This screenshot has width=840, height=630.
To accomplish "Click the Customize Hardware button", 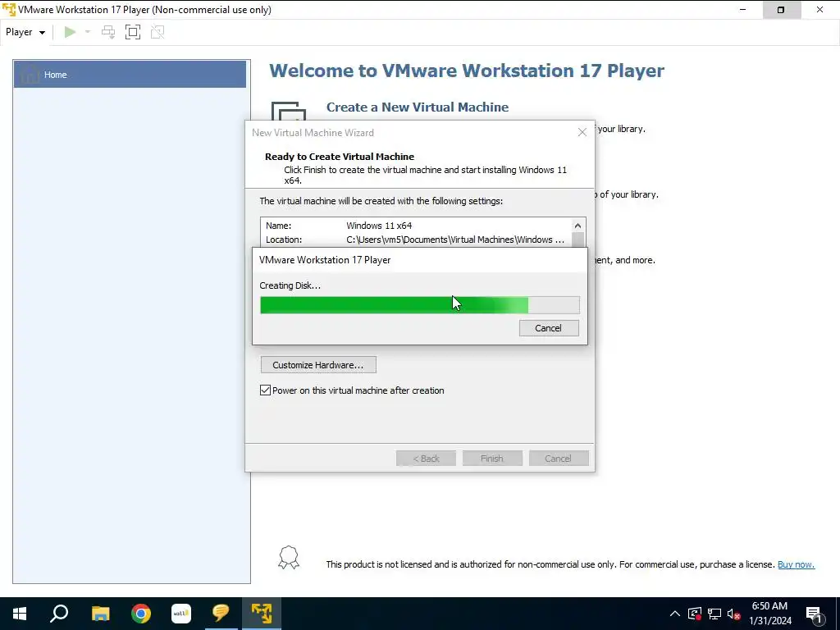I will pos(318,365).
